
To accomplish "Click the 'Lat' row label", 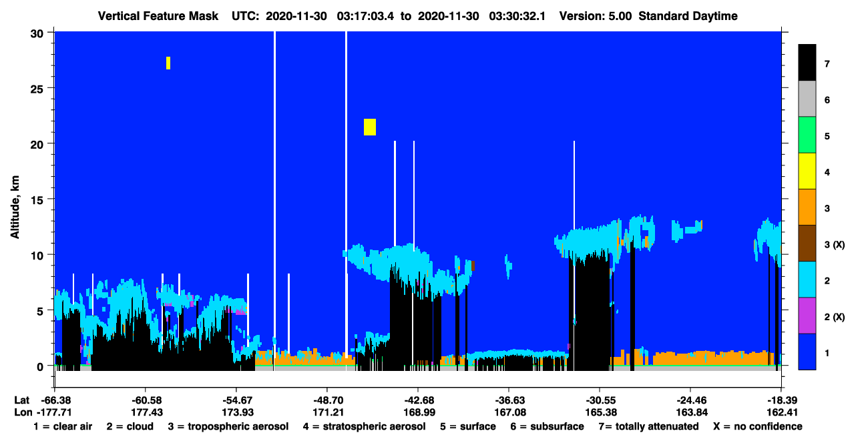I will point(21,400).
